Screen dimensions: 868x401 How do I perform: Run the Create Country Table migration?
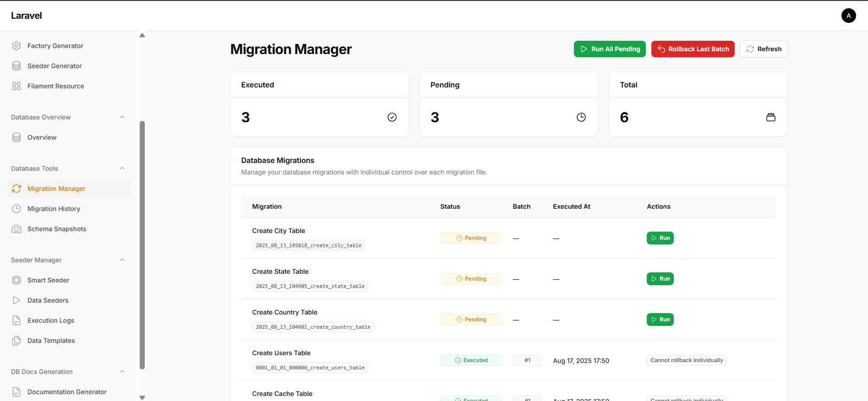(660, 320)
